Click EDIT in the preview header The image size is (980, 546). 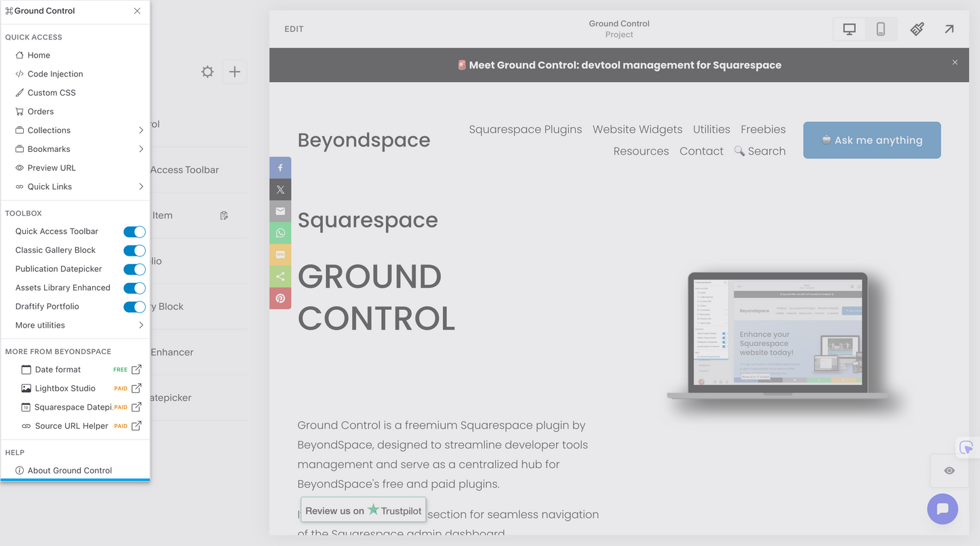tap(294, 29)
